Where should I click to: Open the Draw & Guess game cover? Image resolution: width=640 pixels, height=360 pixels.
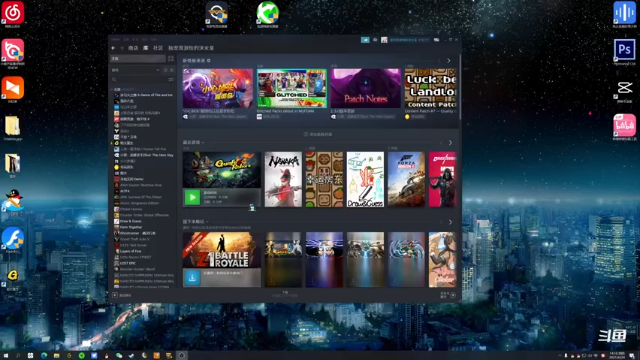click(x=365, y=179)
